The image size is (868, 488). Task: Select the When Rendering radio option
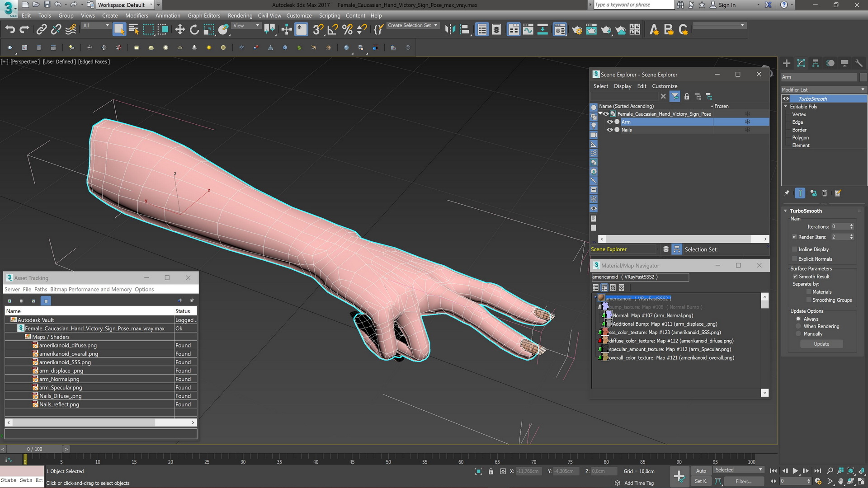[798, 326]
